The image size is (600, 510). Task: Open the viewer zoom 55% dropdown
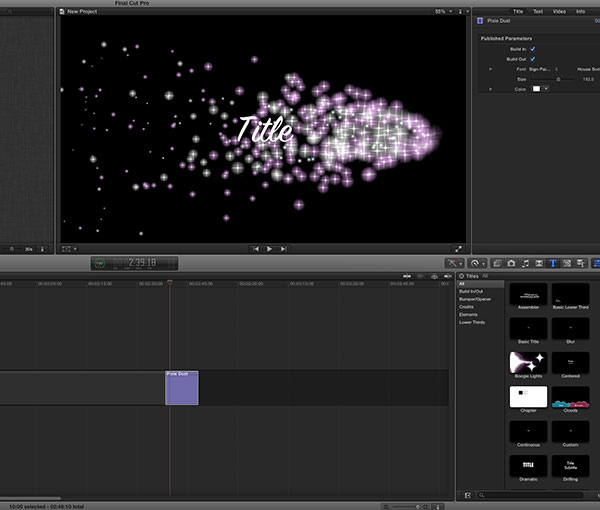point(443,11)
